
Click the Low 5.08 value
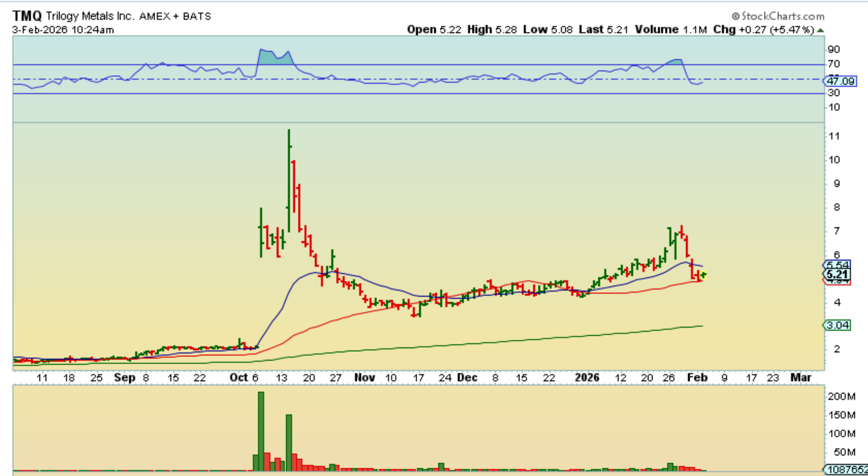click(548, 30)
